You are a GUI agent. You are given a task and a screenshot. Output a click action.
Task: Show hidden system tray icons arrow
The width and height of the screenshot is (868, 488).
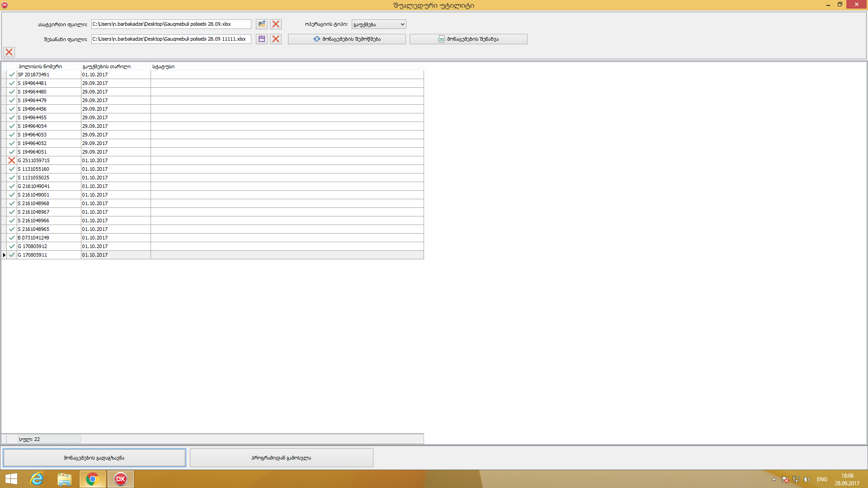774,479
